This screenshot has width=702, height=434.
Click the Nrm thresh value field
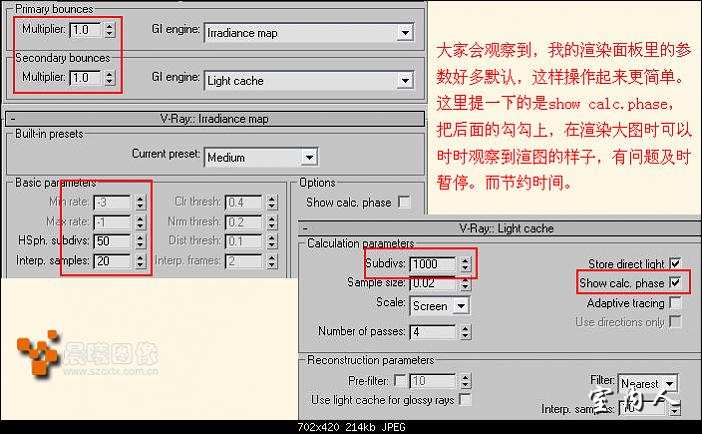(244, 222)
